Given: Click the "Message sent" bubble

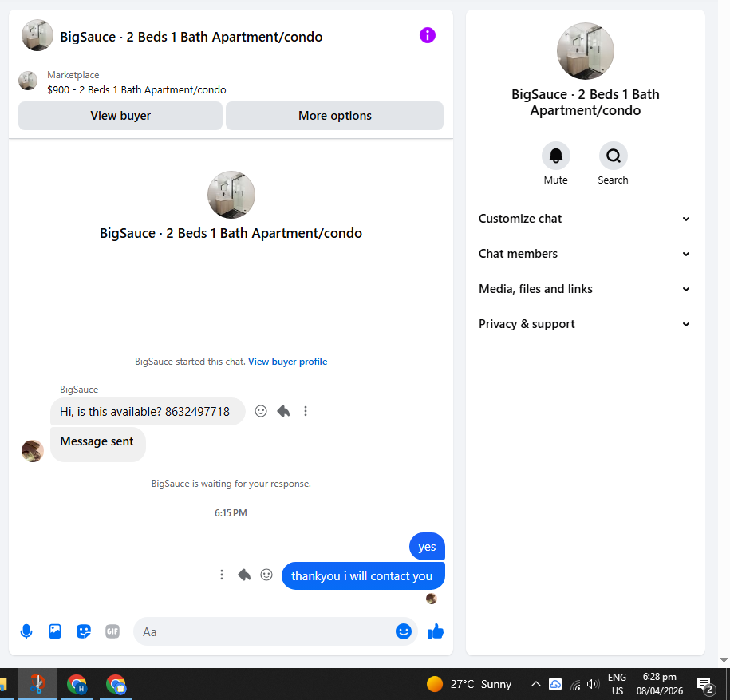Looking at the screenshot, I should pyautogui.click(x=98, y=445).
